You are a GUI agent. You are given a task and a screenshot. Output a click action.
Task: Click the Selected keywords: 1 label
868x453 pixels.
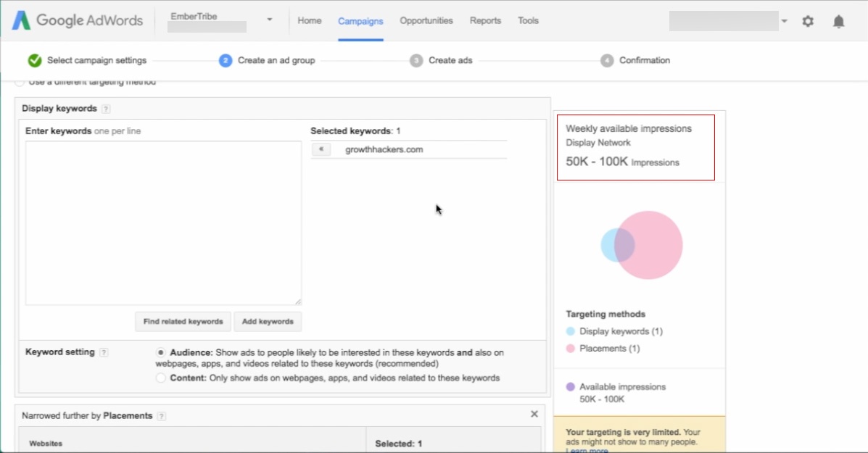pos(355,131)
